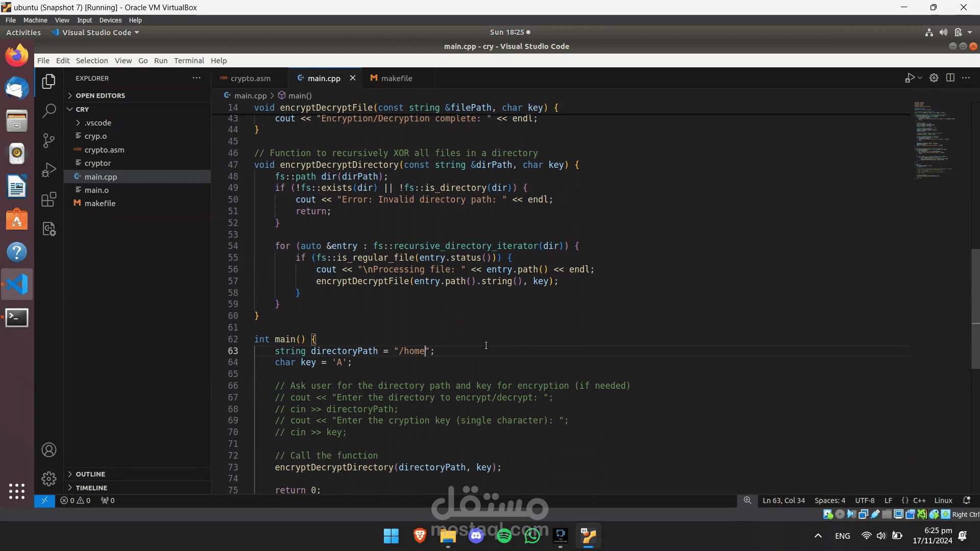Open notifications bell in status bar
The image size is (980, 551).
(x=966, y=500)
